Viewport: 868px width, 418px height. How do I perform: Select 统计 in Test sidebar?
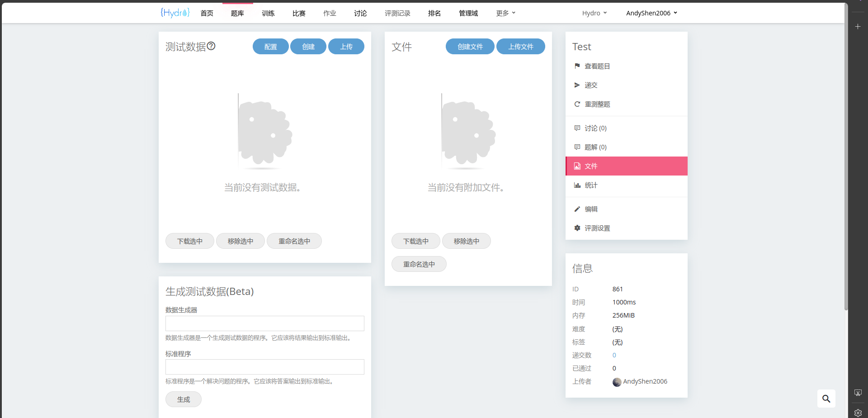tap(590, 185)
